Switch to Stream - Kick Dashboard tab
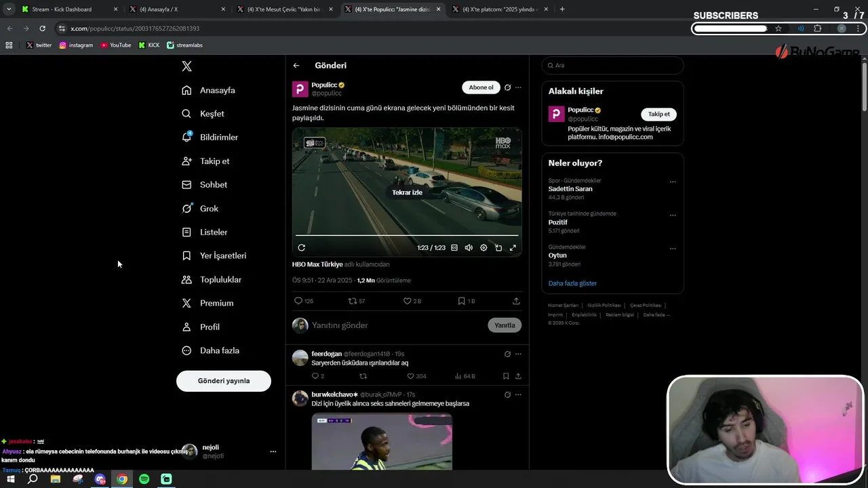Image resolution: width=868 pixels, height=488 pixels. pos(70,9)
